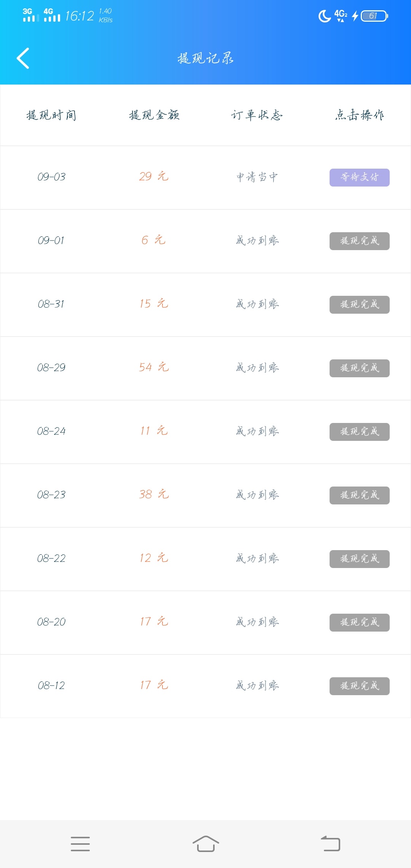This screenshot has height=868, width=411.
Task: Tap the 4G signal strength icon
Action: coord(52,15)
